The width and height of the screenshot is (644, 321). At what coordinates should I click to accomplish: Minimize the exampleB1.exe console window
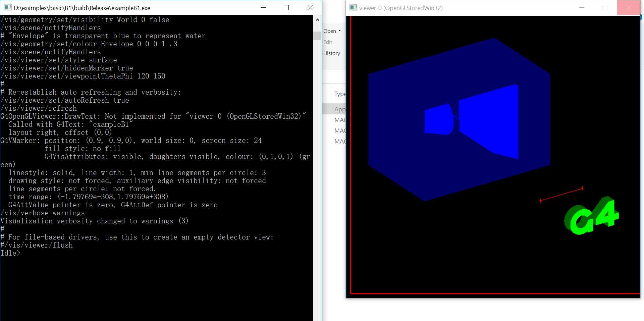pyautogui.click(x=263, y=8)
